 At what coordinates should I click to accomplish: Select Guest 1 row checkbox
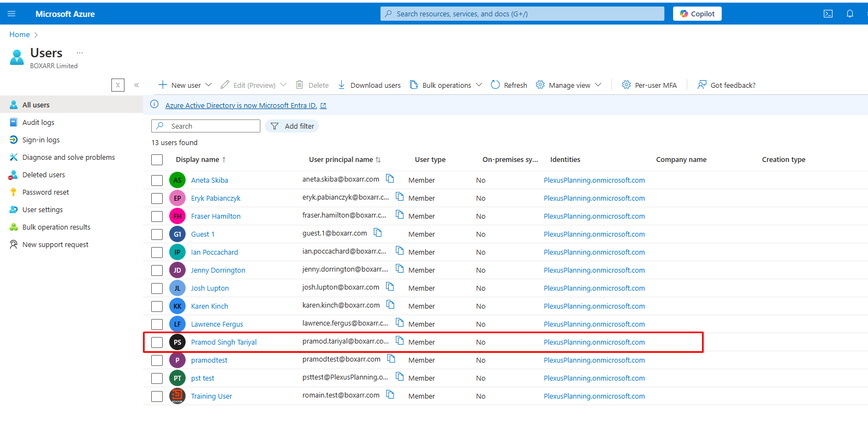click(157, 234)
